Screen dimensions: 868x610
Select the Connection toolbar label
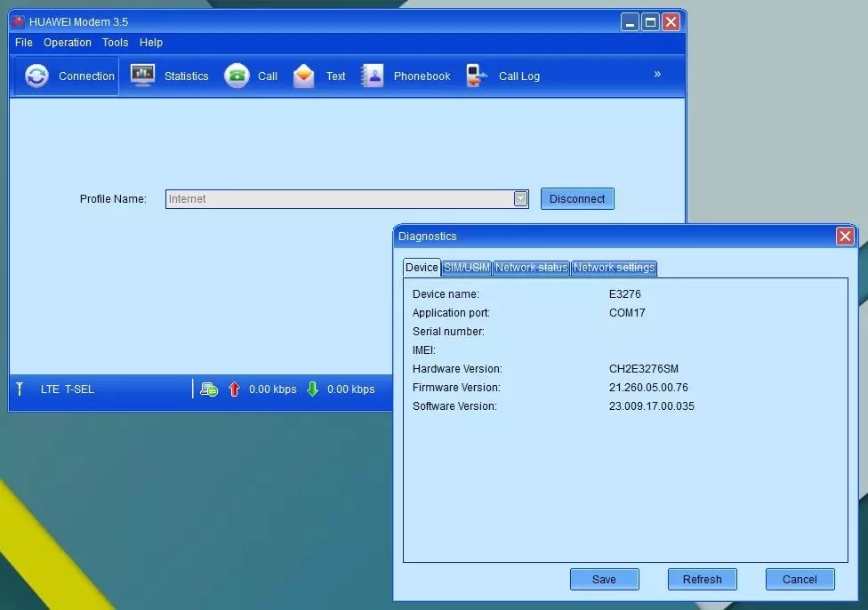pyautogui.click(x=86, y=76)
